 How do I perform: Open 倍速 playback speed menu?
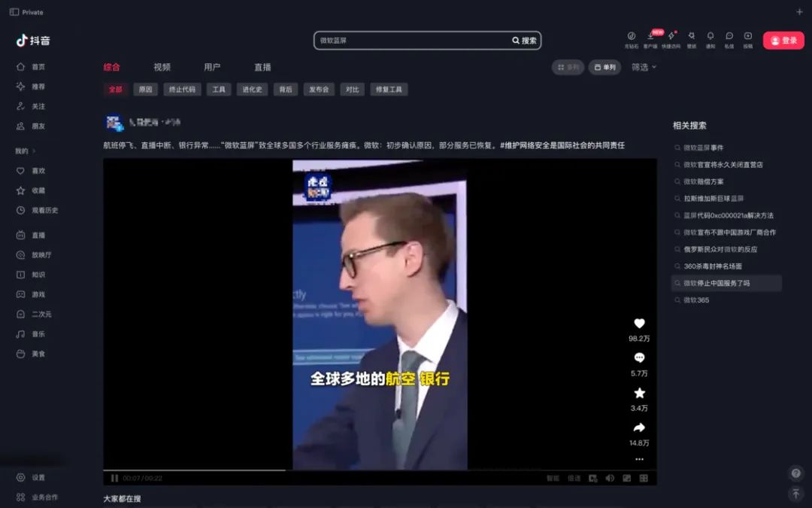[574, 478]
